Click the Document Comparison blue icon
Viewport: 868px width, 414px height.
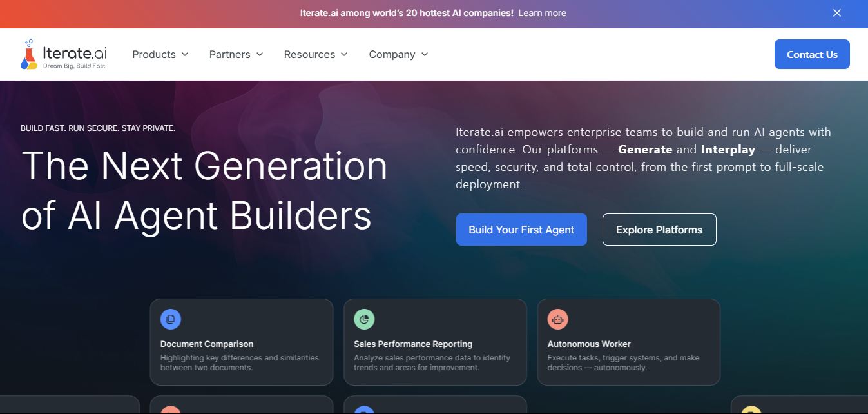[171, 319]
